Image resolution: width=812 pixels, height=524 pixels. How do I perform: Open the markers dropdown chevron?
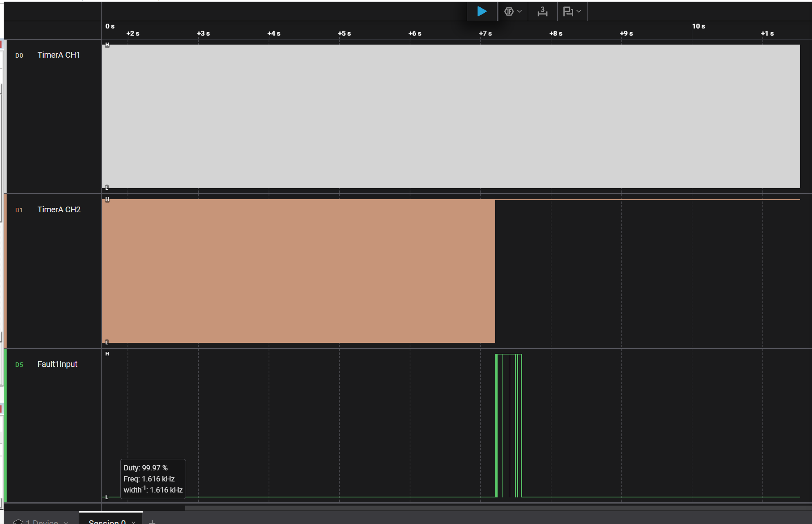coord(579,11)
